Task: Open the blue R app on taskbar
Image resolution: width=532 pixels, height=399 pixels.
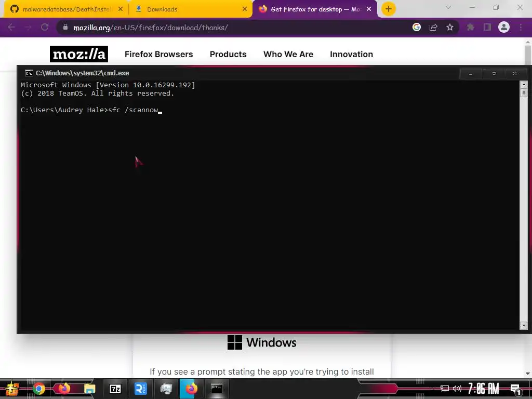Action: click(140, 389)
